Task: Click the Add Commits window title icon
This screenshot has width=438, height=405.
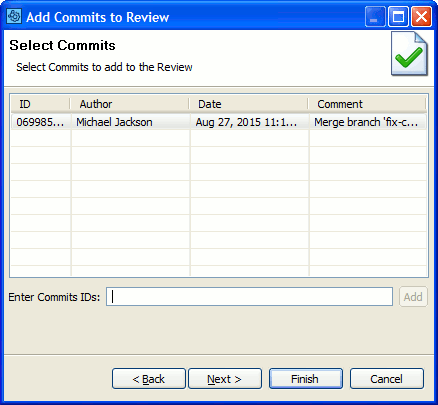Action: [14, 16]
